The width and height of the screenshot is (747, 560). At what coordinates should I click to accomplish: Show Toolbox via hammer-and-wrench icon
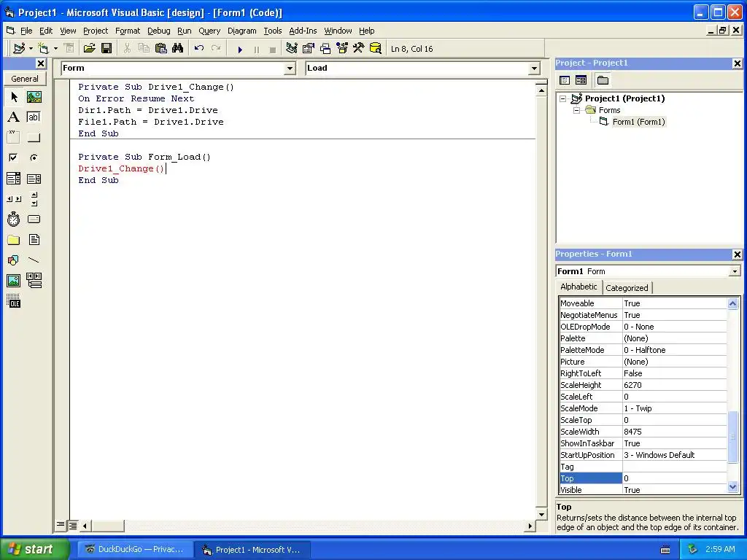pyautogui.click(x=358, y=49)
